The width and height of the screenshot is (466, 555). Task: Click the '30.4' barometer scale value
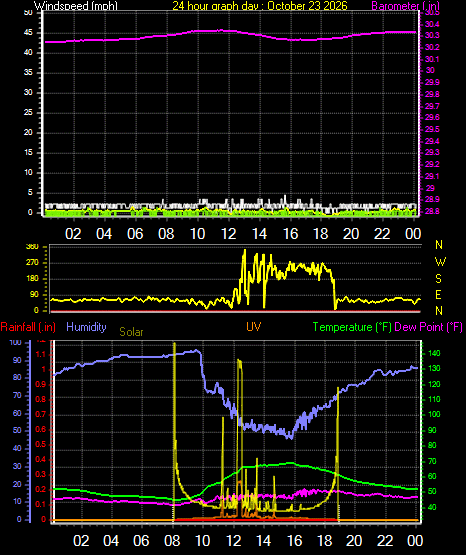432,24
